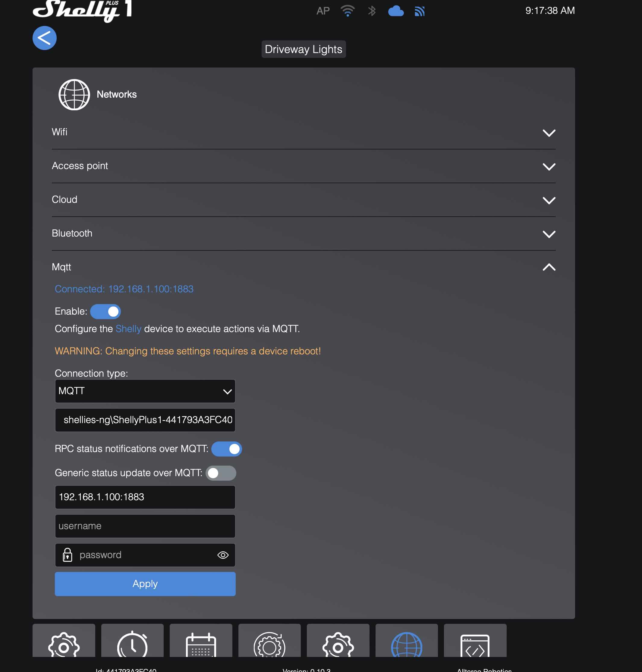Click the username input field

point(145,526)
